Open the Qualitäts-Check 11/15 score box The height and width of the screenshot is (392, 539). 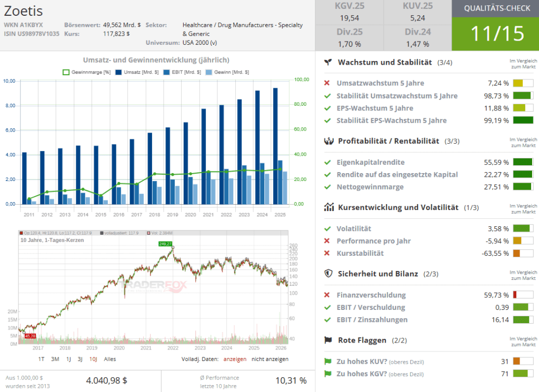[495, 33]
